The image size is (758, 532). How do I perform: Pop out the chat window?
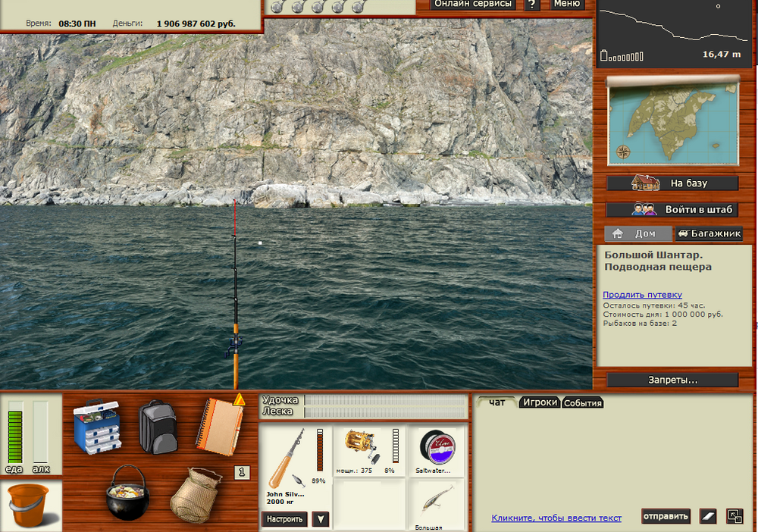pos(735,517)
